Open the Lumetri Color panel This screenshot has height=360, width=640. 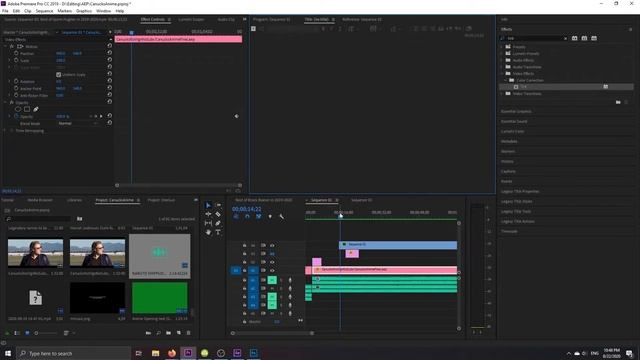coord(512,131)
